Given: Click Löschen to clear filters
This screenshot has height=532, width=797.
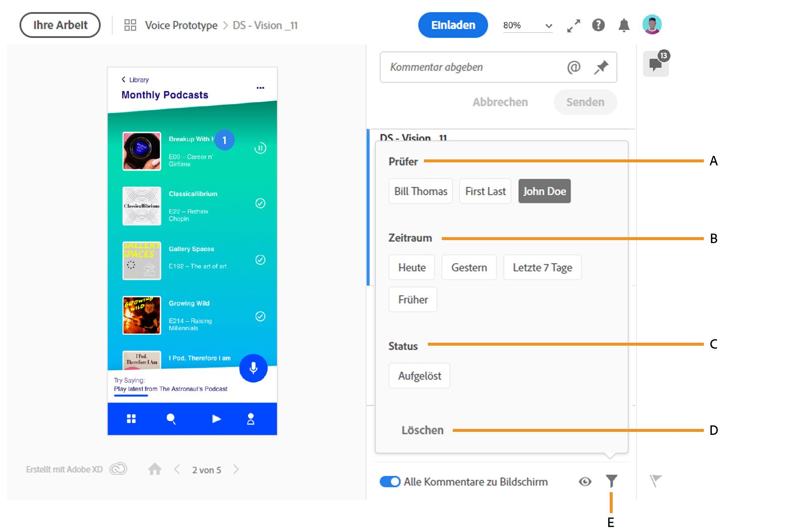Looking at the screenshot, I should pos(422,430).
